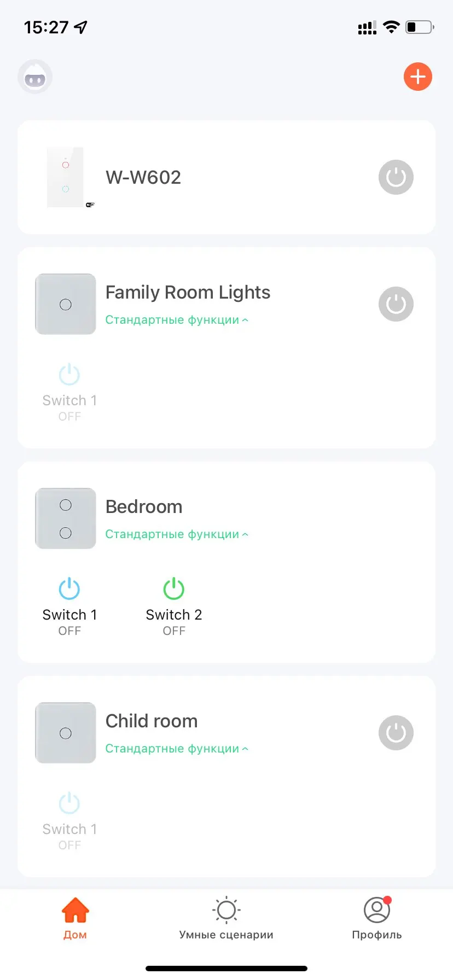The width and height of the screenshot is (453, 980).
Task: Turn on Bedroom Switch 1 power icon
Action: [69, 590]
